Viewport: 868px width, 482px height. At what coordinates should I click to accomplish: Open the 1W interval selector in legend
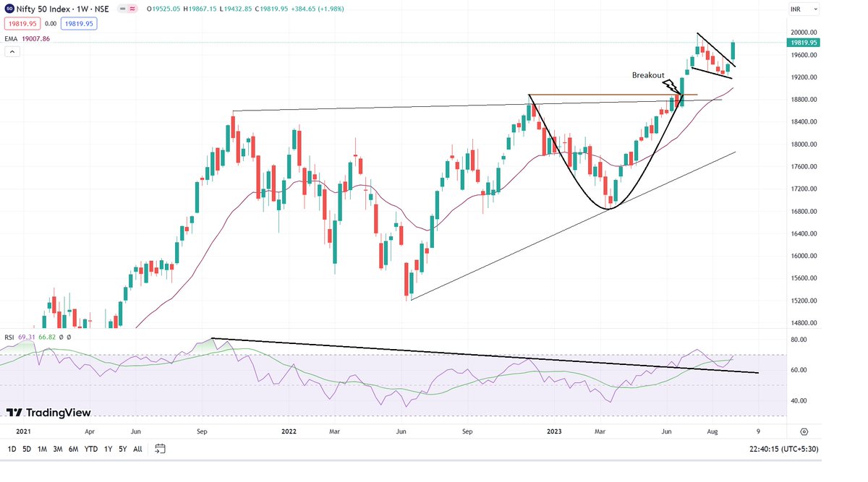(x=83, y=9)
